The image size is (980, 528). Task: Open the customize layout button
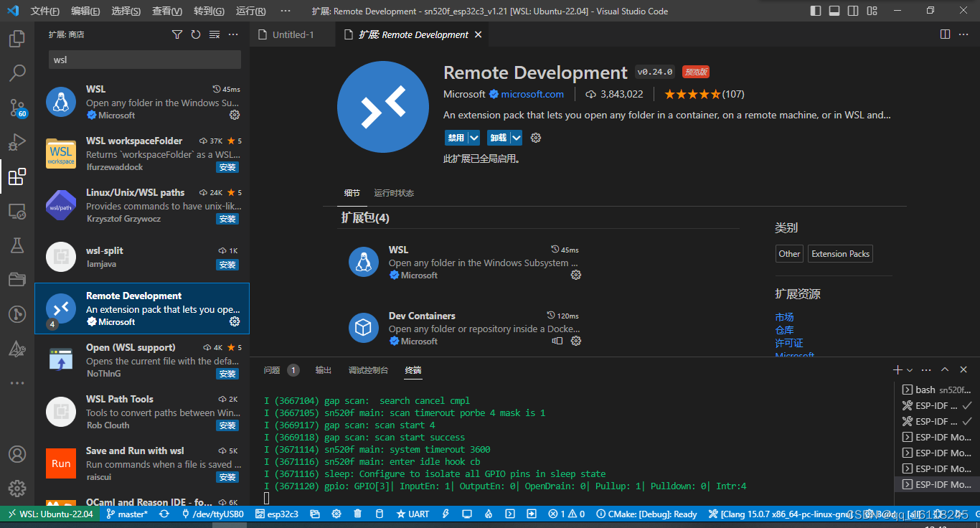[872, 11]
